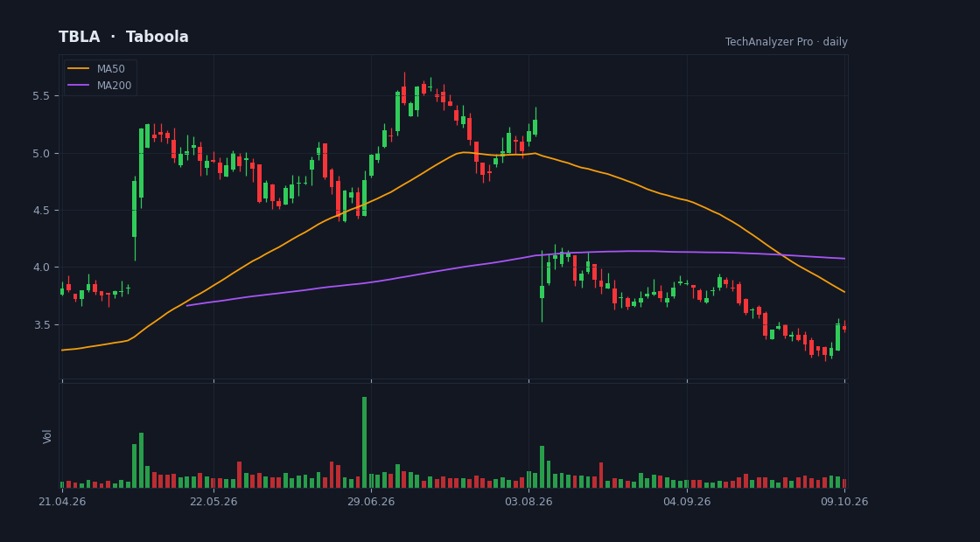
Task: Click the "TBLA · Taboola" chart title
Action: coord(123,37)
